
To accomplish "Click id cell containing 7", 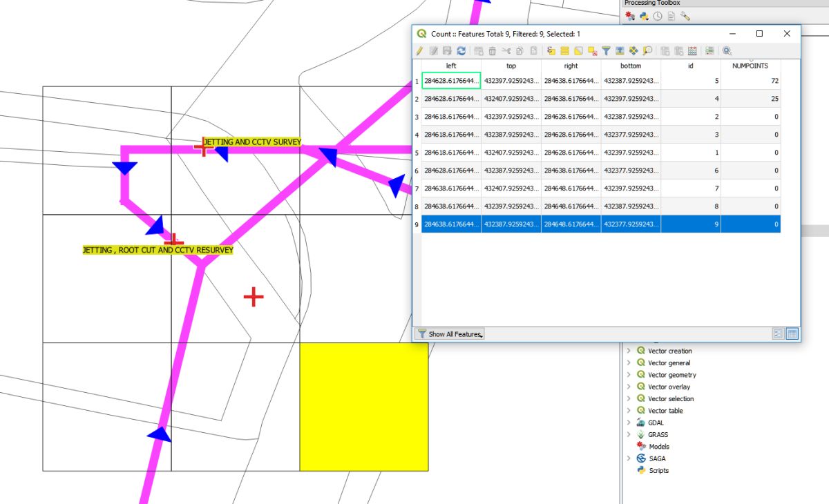I will click(691, 188).
